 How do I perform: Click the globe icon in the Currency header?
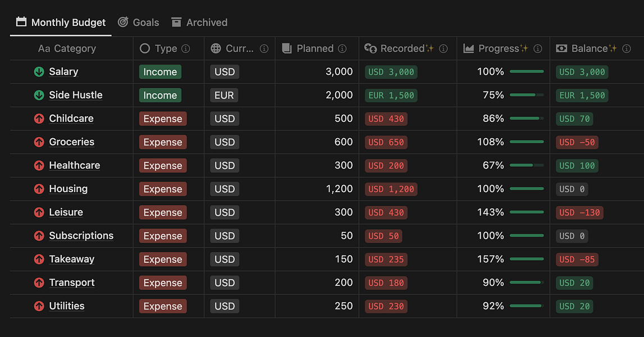(216, 48)
